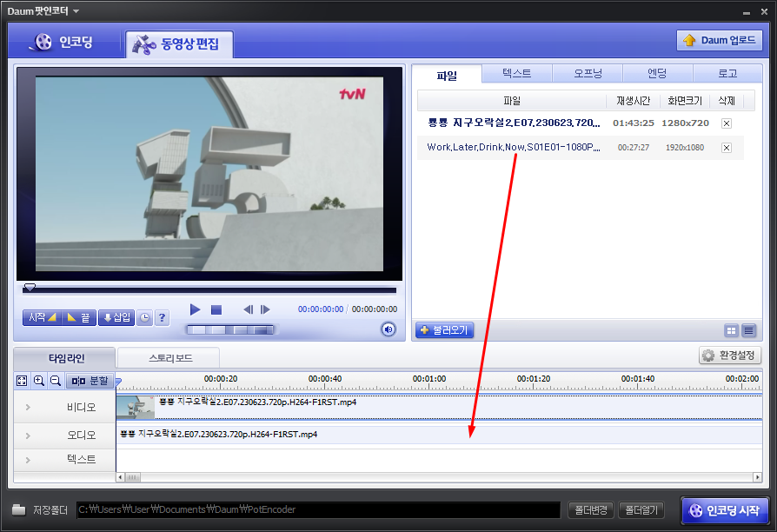The height and width of the screenshot is (532, 777).
Task: Sort by the 재생시간 column header
Action: pos(633,101)
